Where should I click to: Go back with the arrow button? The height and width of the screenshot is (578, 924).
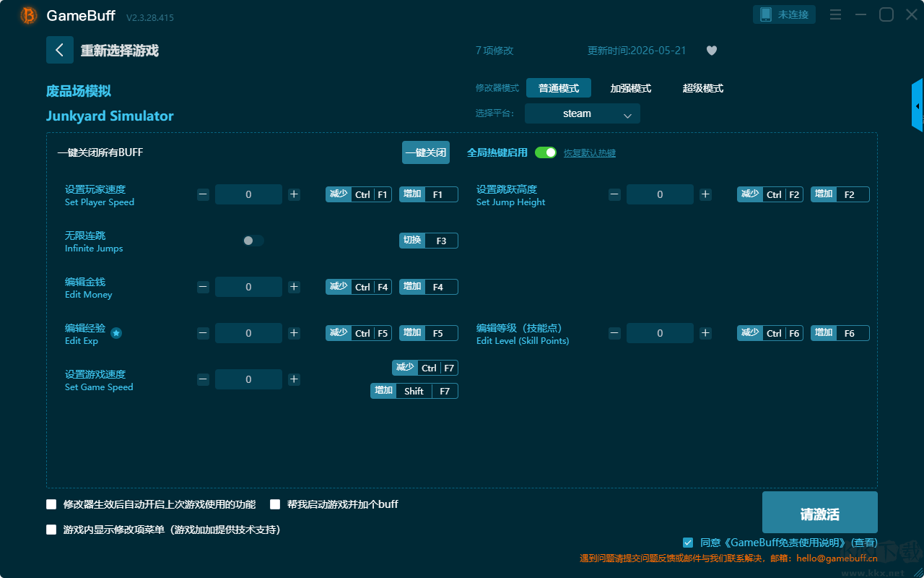60,50
